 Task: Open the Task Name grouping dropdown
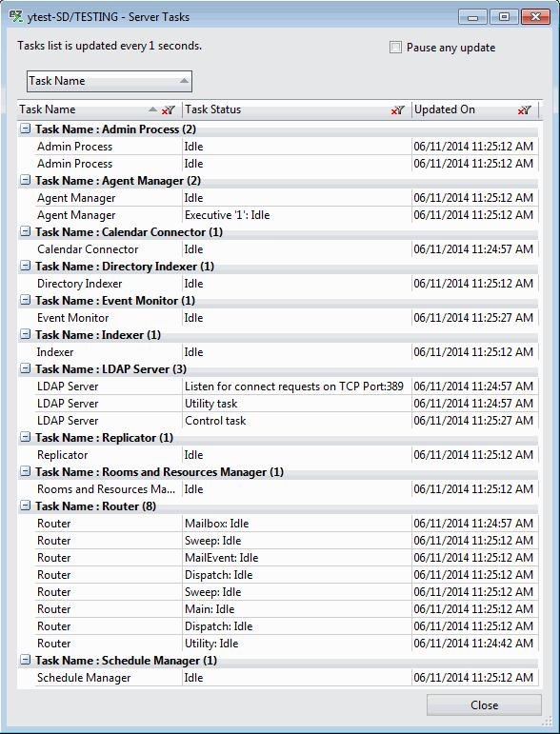110,81
